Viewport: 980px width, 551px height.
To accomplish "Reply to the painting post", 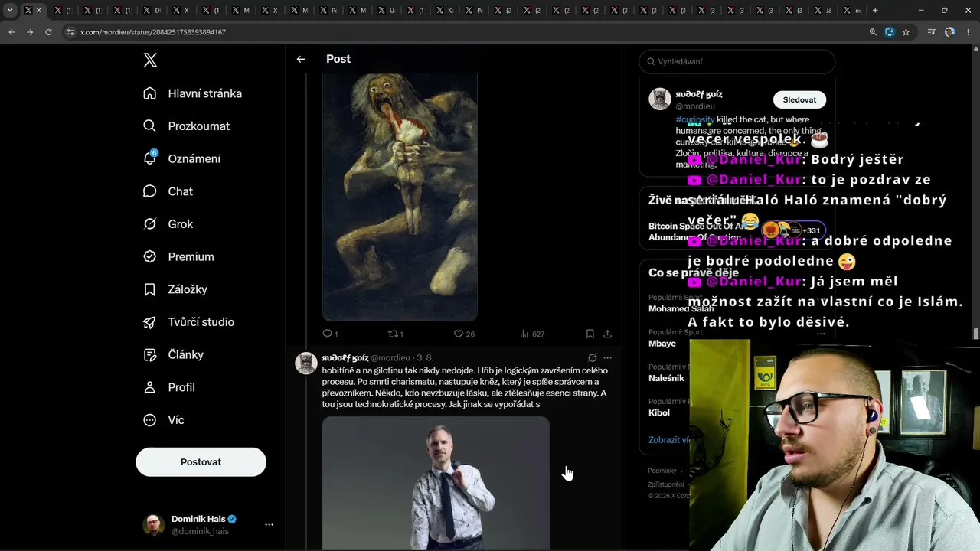I will pyautogui.click(x=328, y=334).
